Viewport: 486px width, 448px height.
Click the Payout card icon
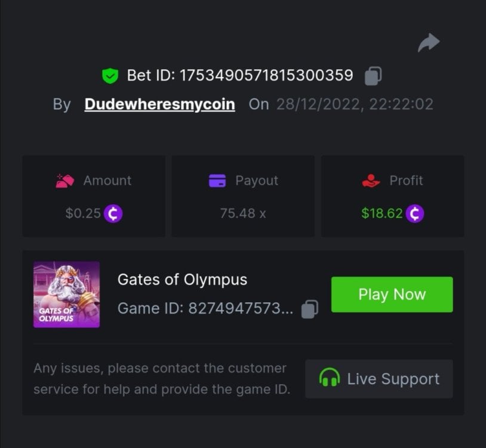(x=217, y=180)
